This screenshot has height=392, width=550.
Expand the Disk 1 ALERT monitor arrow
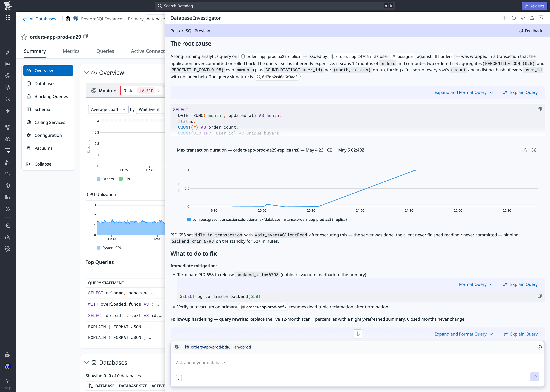pyautogui.click(x=158, y=91)
